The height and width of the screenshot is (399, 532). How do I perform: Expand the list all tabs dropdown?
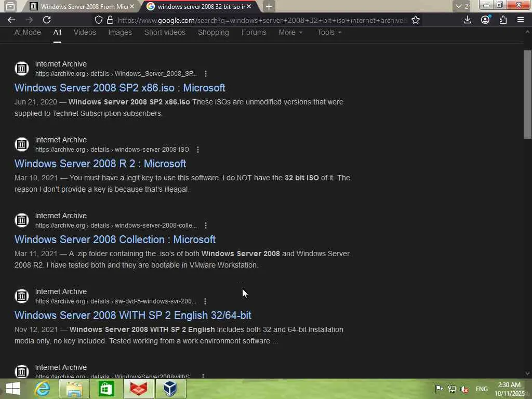(x=461, y=6)
